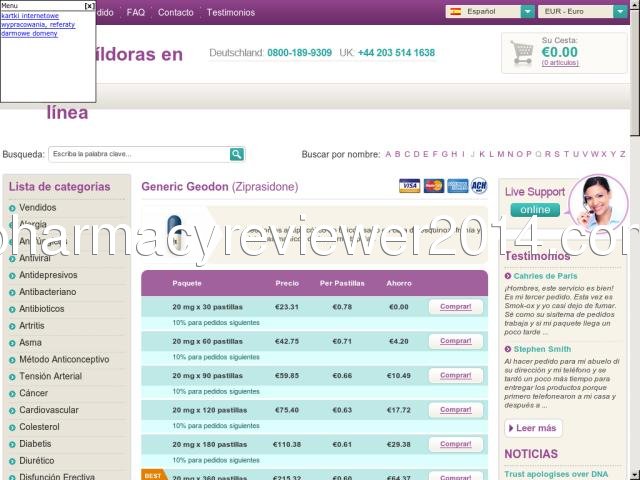This screenshot has height=480, width=640.
Task: Open the shopping cart icon
Action: click(522, 53)
